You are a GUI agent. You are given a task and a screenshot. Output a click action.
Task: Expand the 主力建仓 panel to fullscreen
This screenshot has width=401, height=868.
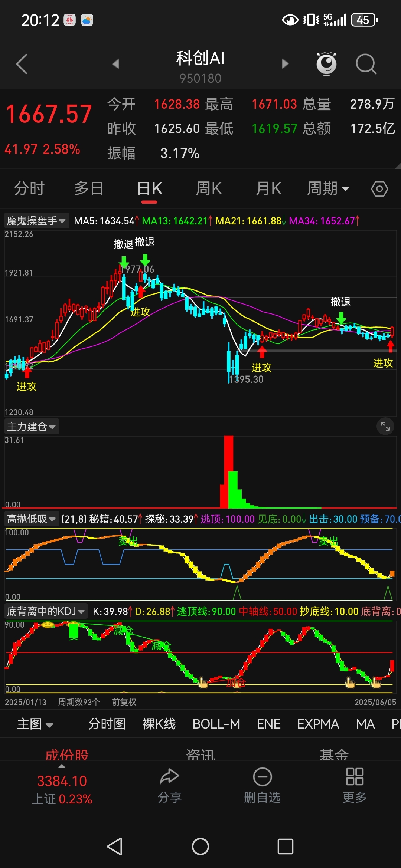click(x=385, y=427)
